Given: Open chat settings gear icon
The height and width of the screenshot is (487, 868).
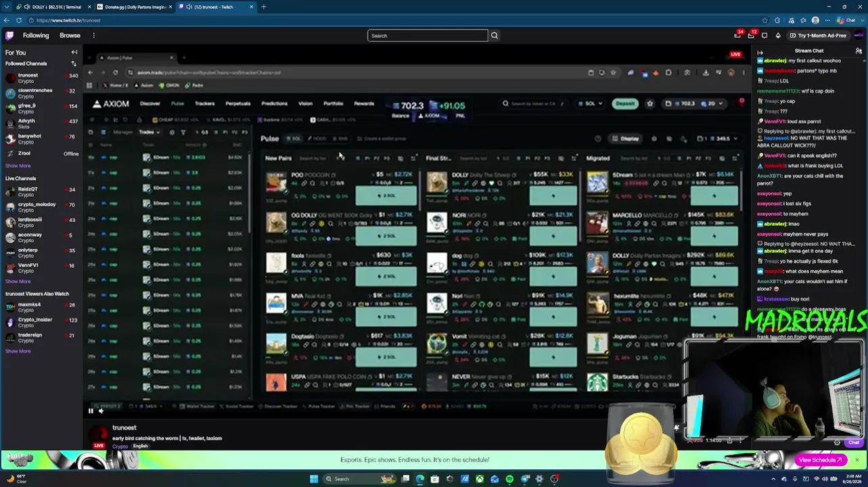Looking at the screenshot, I should point(837,443).
